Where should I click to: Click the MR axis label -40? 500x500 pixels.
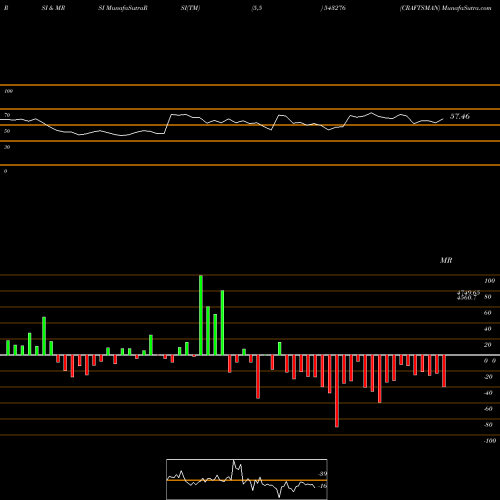pos(488,393)
